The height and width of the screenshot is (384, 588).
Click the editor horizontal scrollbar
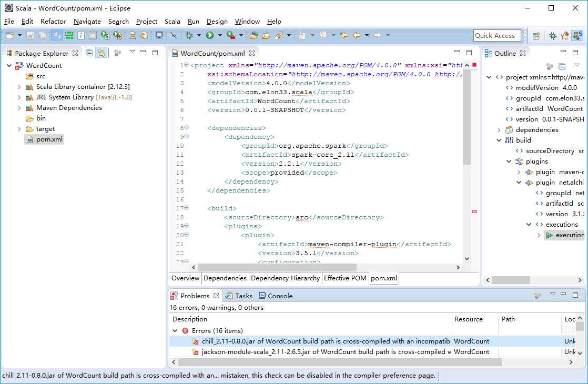point(277,267)
